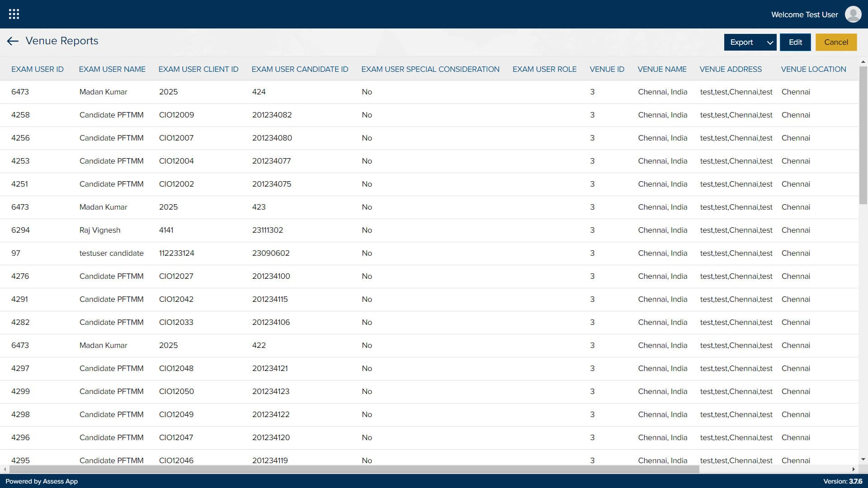This screenshot has height=488, width=868.
Task: Click the horizontal scrollbar thumb
Action: tap(354, 469)
